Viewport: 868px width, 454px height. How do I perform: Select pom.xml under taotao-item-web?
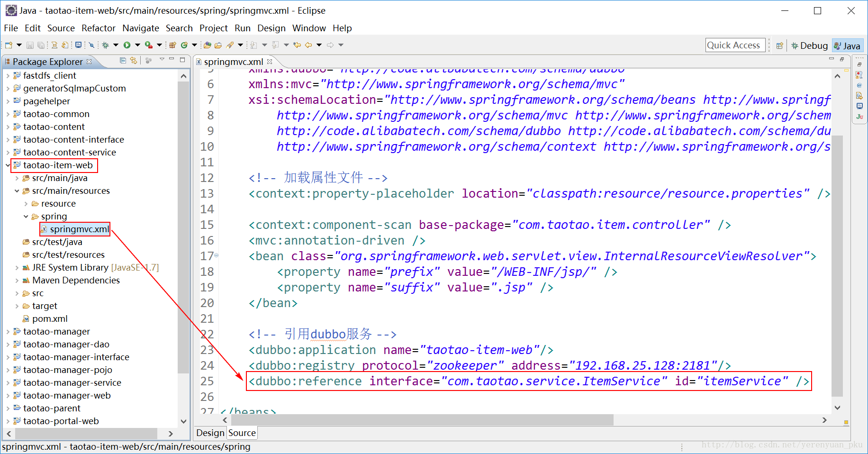[x=45, y=319]
